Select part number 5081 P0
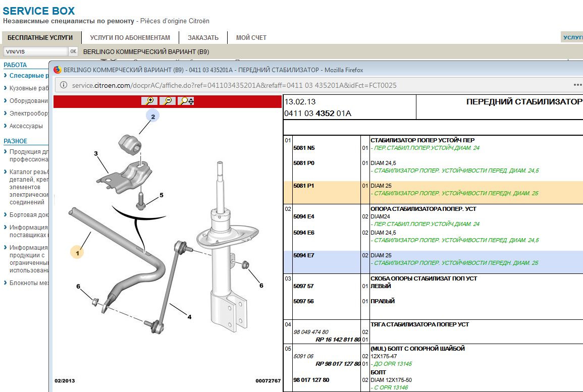583x392 pixels. pos(304,163)
